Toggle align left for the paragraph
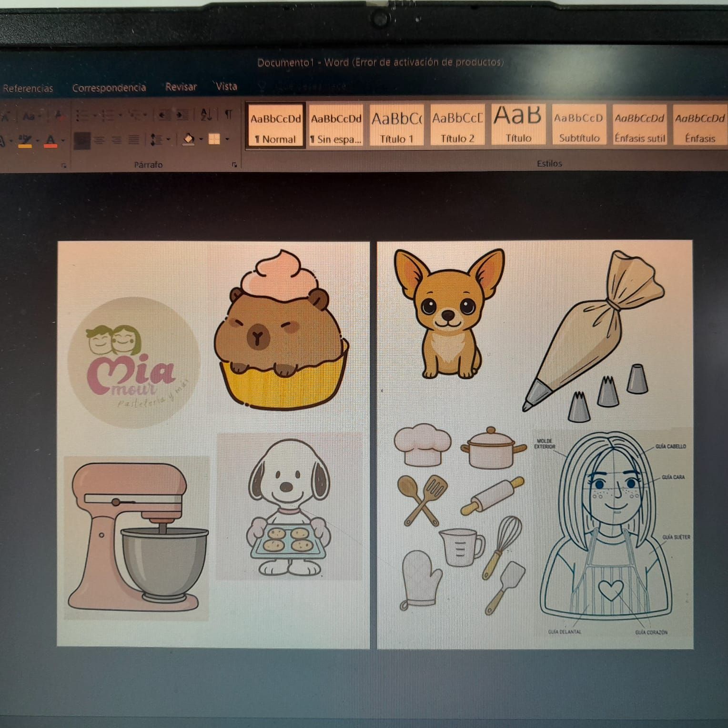The image size is (728, 728). (82, 140)
